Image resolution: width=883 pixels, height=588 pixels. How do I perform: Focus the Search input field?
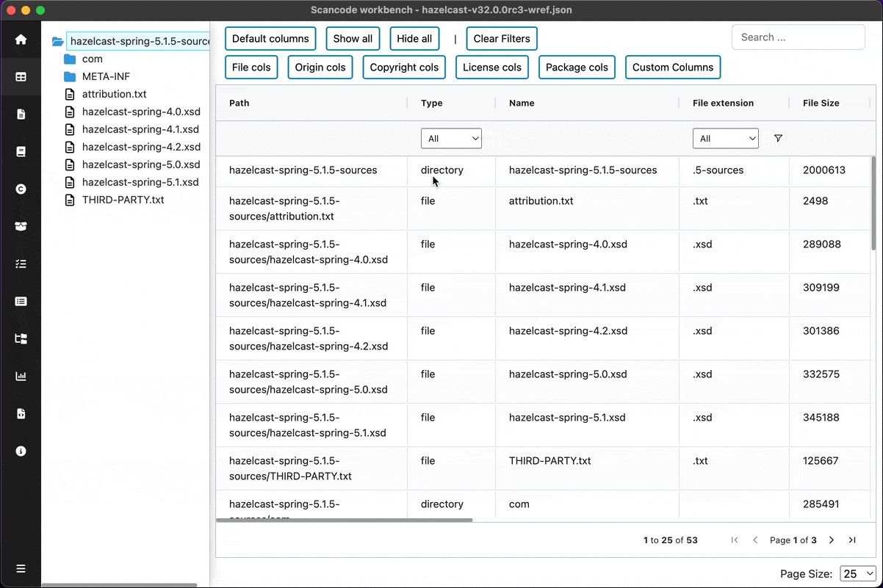799,37
